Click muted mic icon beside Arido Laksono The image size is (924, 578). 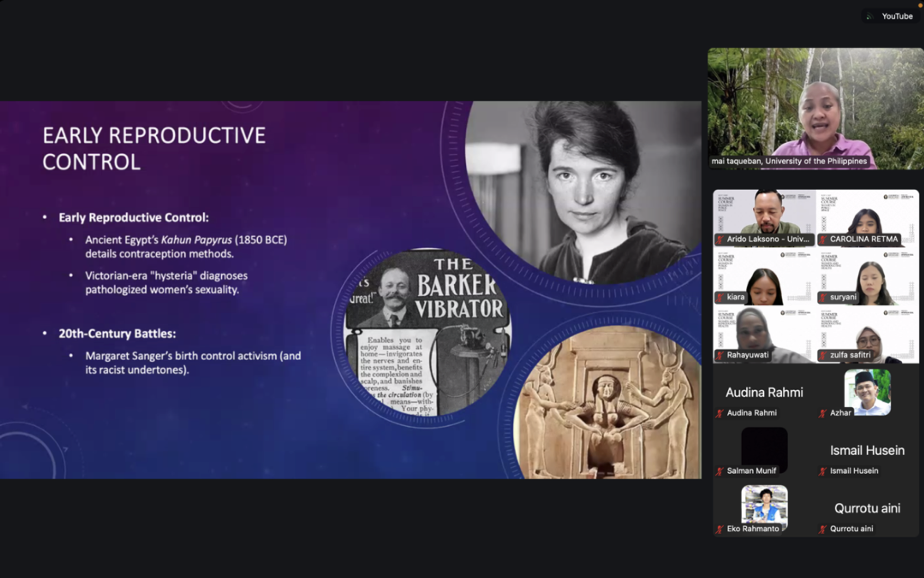click(720, 239)
